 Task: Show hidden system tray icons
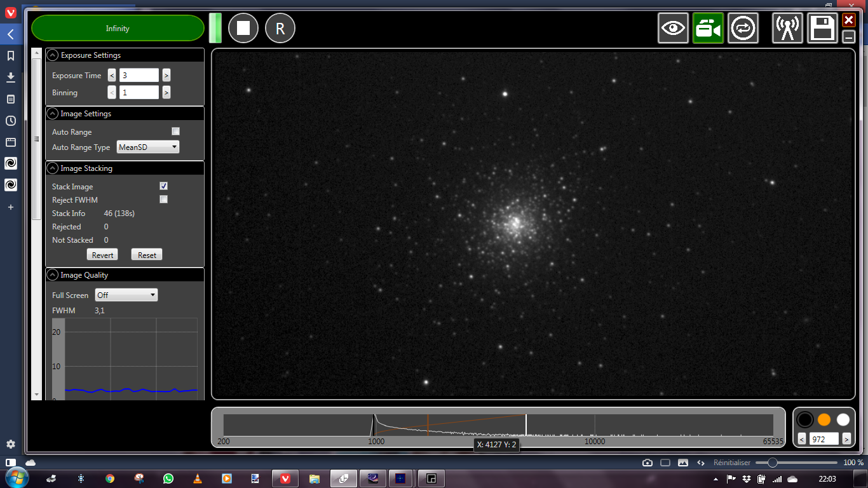(716, 479)
